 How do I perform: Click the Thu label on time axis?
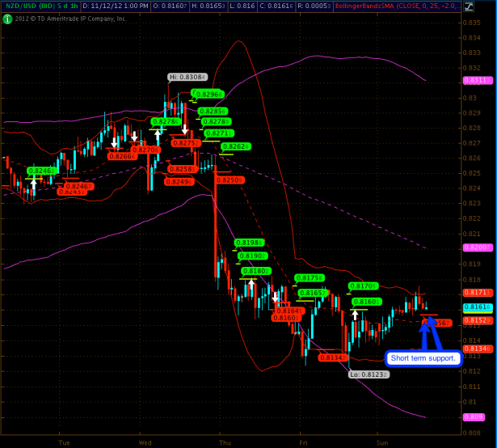(224, 442)
